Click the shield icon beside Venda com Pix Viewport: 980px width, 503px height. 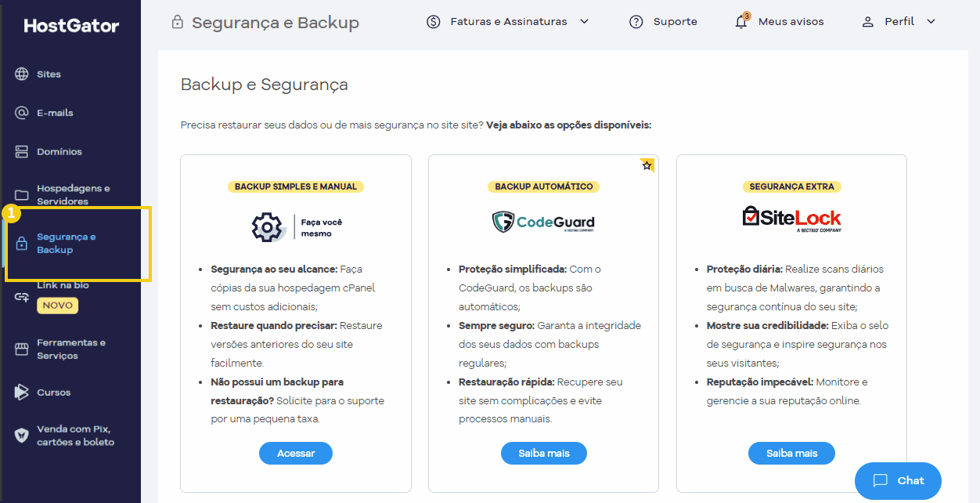(22, 436)
